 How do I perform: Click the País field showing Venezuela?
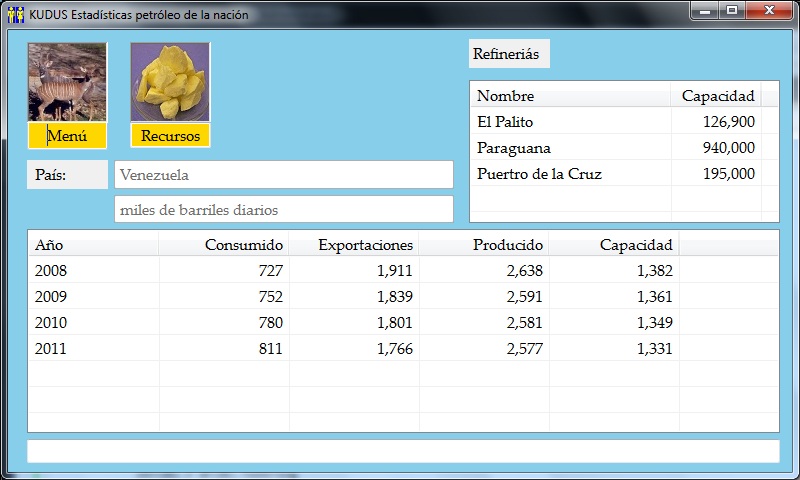point(283,175)
